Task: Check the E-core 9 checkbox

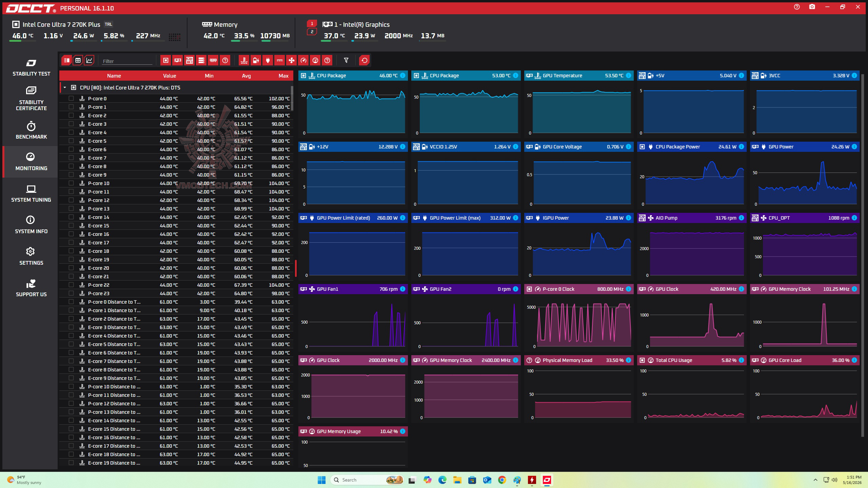Action: (71, 175)
